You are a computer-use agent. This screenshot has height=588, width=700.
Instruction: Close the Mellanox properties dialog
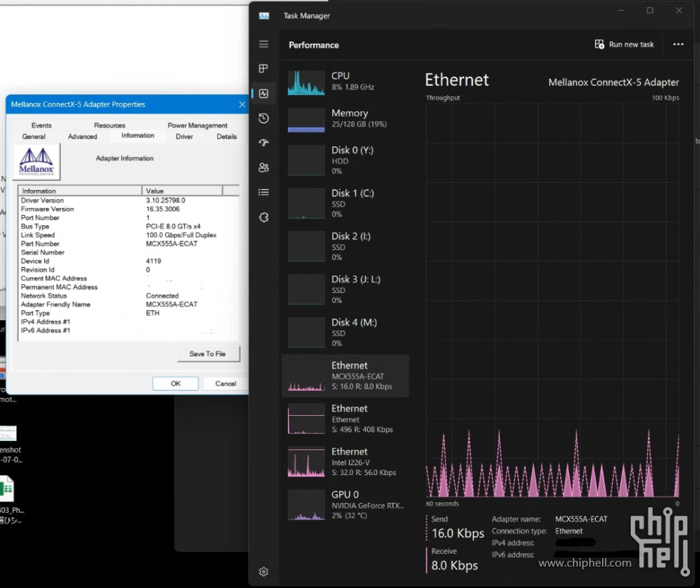point(242,104)
